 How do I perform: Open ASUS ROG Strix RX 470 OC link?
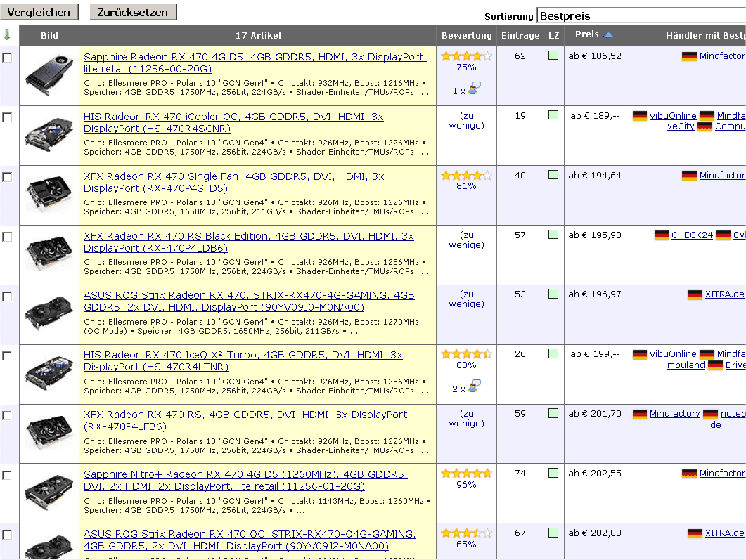click(250, 540)
